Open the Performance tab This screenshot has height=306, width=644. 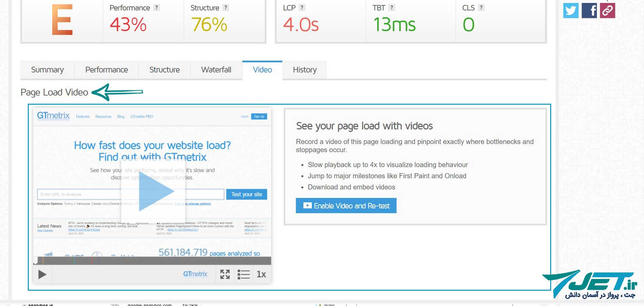tap(107, 70)
